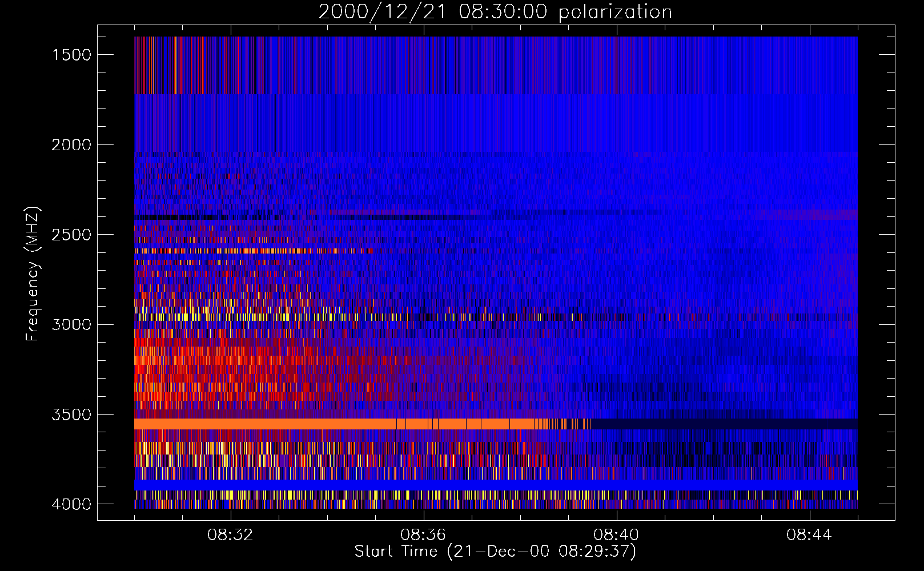924x571 pixels.
Task: Click the 08:40 time tick label
Action: 616,535
